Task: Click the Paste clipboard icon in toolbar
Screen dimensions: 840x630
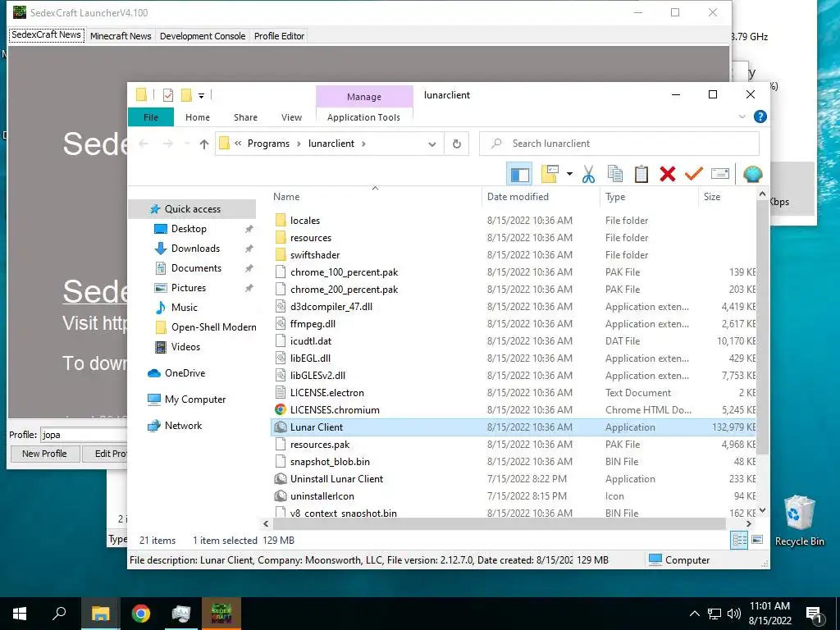Action: pos(641,174)
